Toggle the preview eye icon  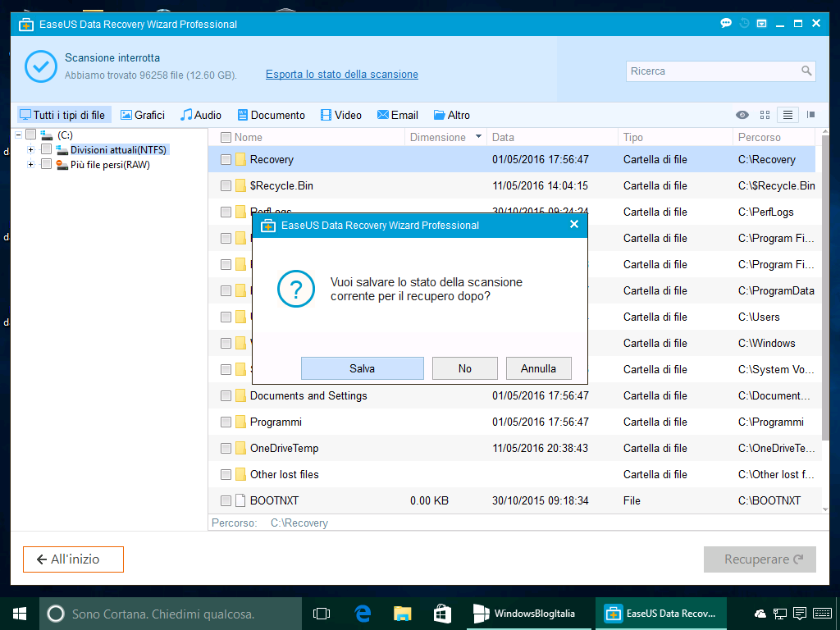click(x=742, y=115)
